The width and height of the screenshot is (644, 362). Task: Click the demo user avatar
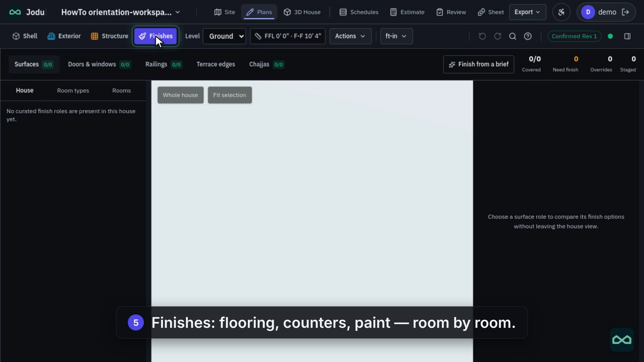pyautogui.click(x=588, y=12)
